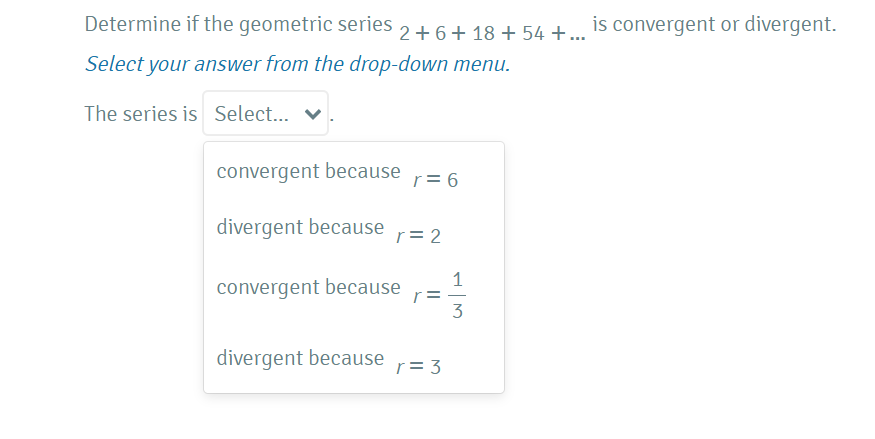This screenshot has width=875, height=439.
Task: Click "Determine if the geometric series" text
Action: 238,25
